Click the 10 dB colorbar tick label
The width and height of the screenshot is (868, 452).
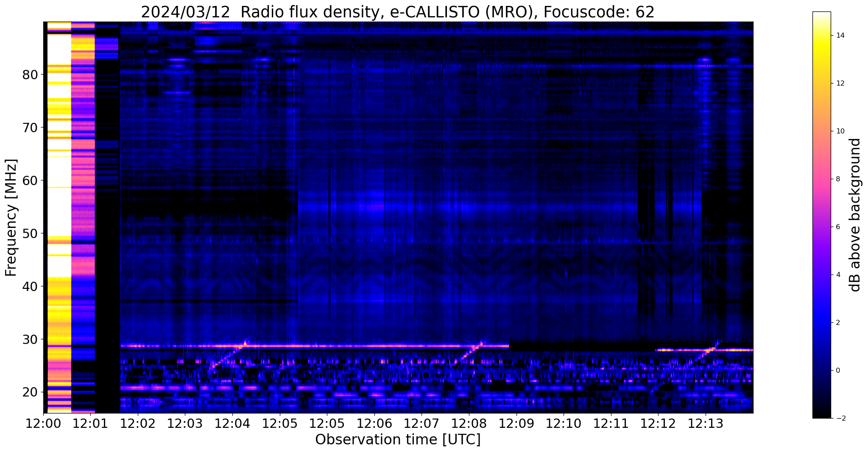[840, 131]
